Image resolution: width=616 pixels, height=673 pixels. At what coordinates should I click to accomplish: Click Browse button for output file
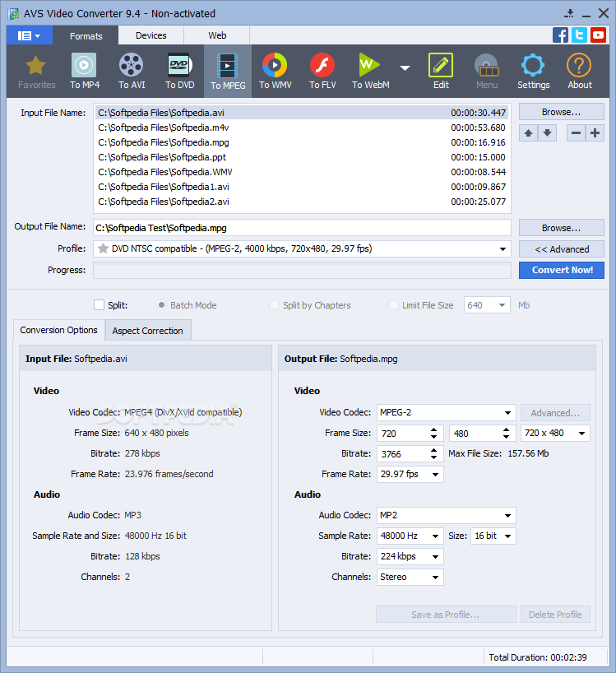[562, 227]
